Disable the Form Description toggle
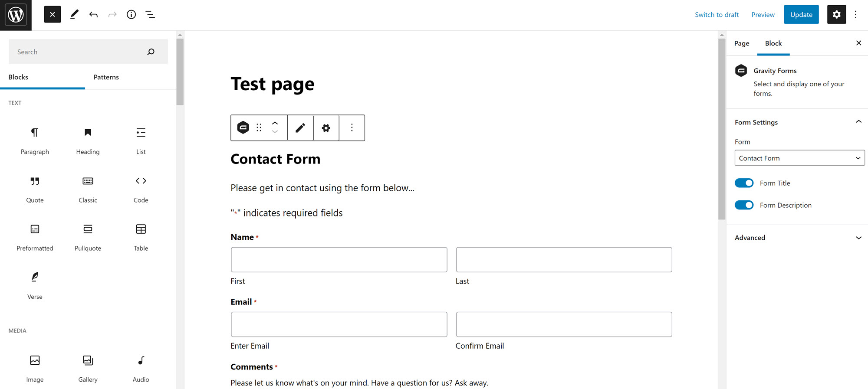868x389 pixels. click(744, 205)
